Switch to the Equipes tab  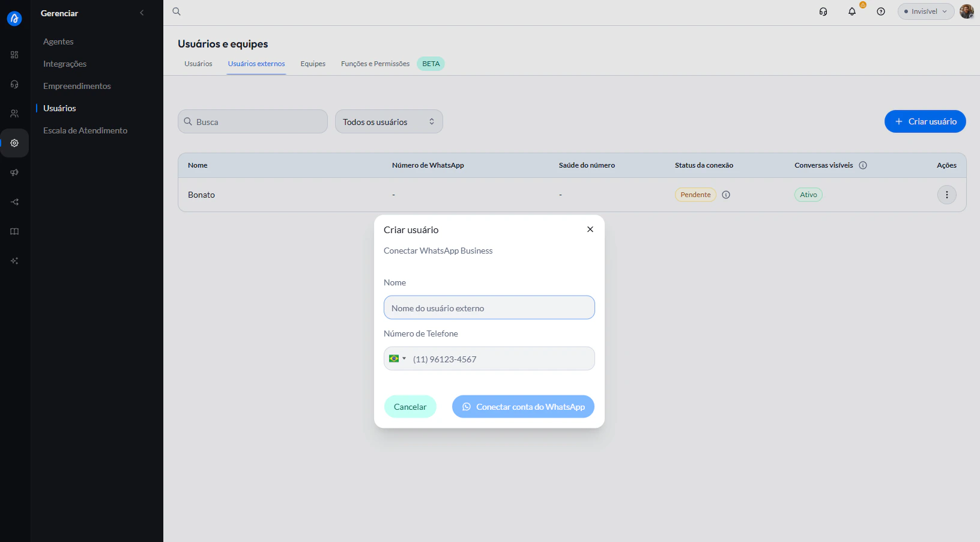[313, 64]
